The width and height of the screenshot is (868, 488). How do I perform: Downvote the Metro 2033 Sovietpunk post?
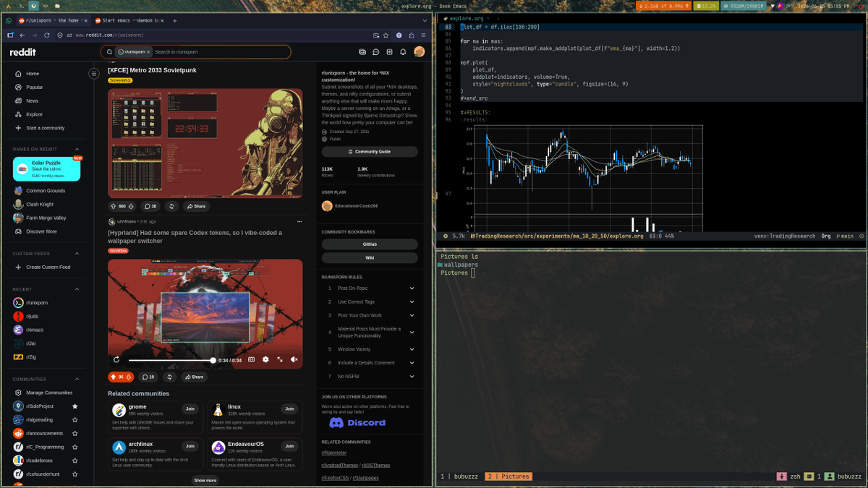(x=131, y=206)
